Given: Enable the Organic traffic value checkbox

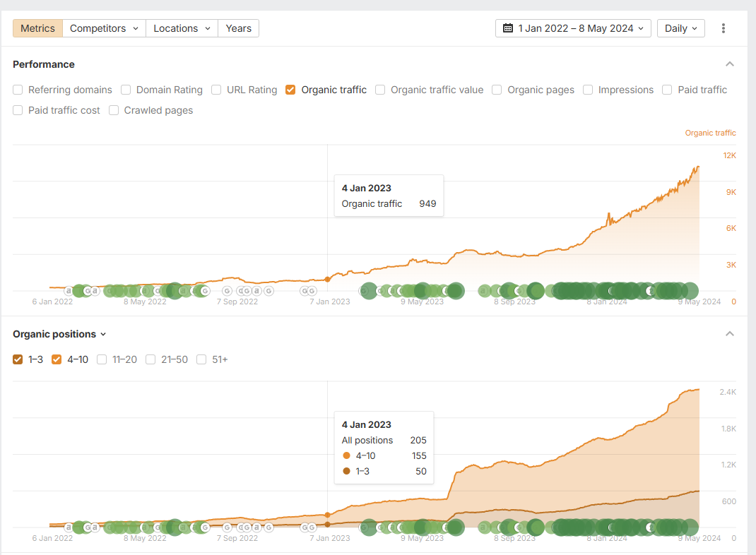Looking at the screenshot, I should (x=380, y=90).
